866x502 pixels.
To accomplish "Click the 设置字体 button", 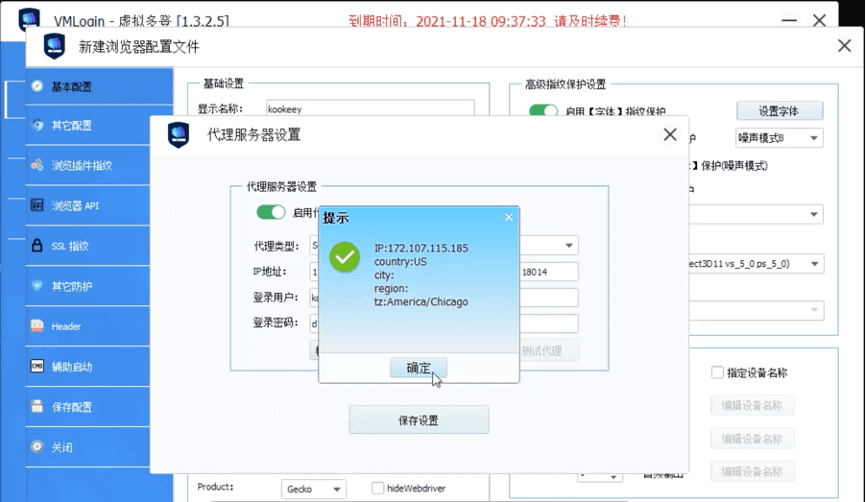I will pos(779,111).
